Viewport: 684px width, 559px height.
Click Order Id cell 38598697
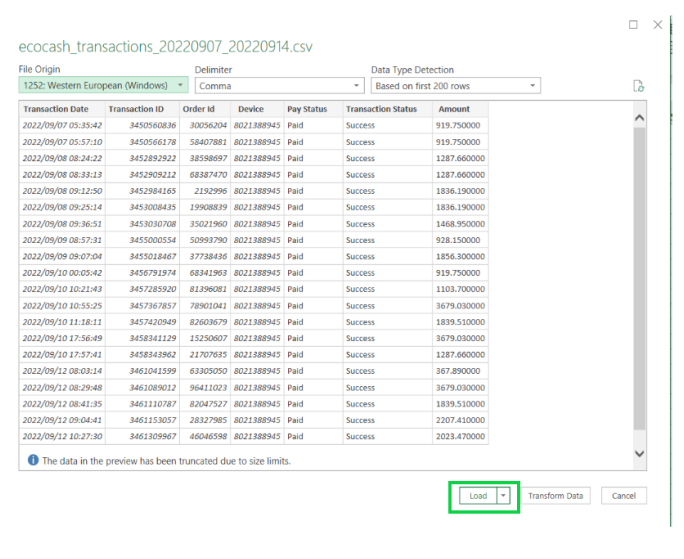[205, 158]
